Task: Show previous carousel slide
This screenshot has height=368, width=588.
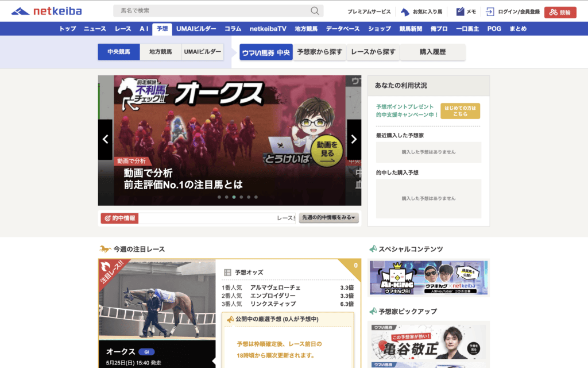Action: [106, 139]
